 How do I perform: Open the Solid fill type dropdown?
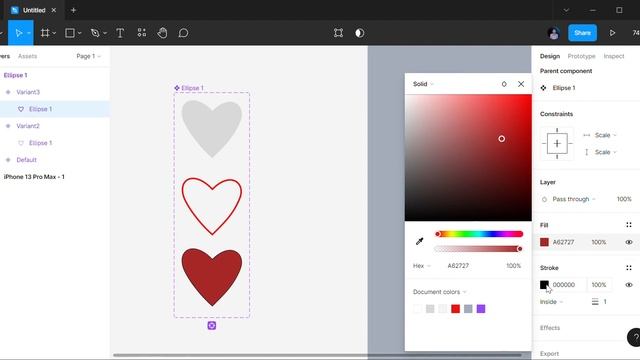pyautogui.click(x=423, y=84)
